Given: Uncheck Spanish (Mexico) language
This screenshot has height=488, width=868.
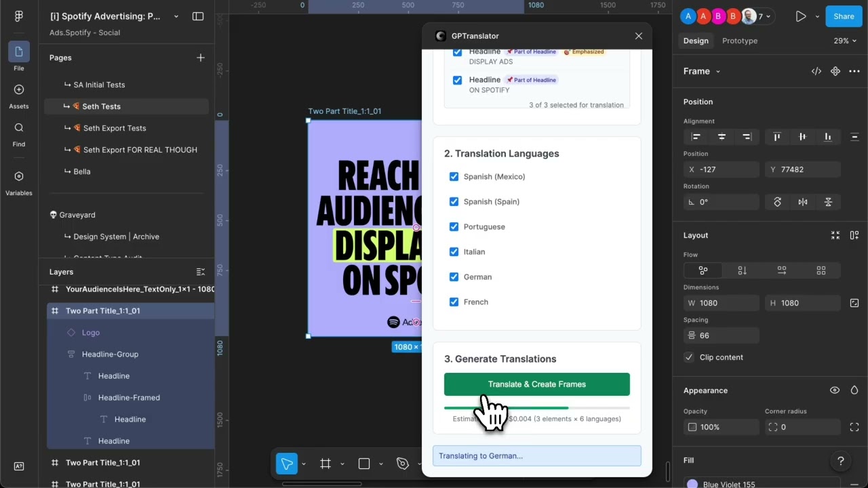Looking at the screenshot, I should tap(454, 177).
